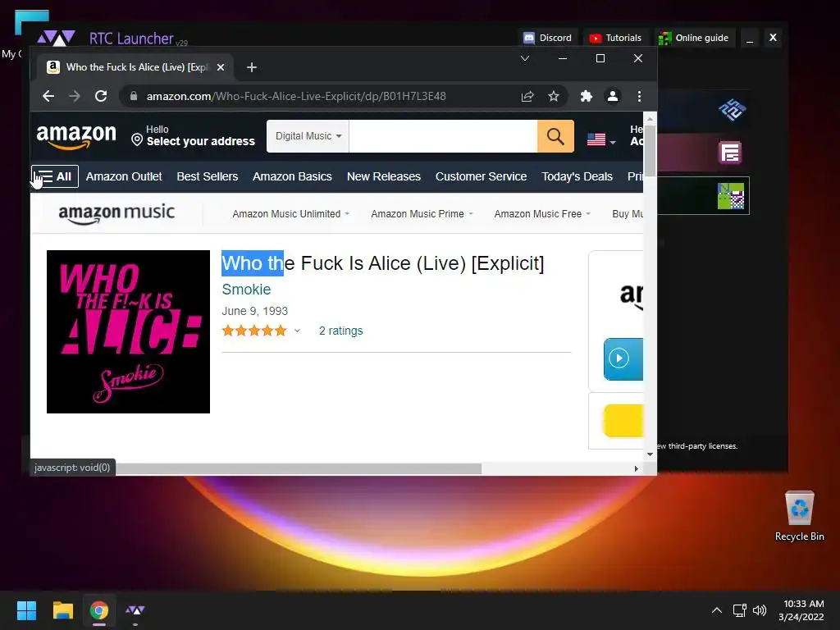The width and height of the screenshot is (840, 630).
Task: Click the vertical scrollbar down arrow
Action: (x=650, y=454)
